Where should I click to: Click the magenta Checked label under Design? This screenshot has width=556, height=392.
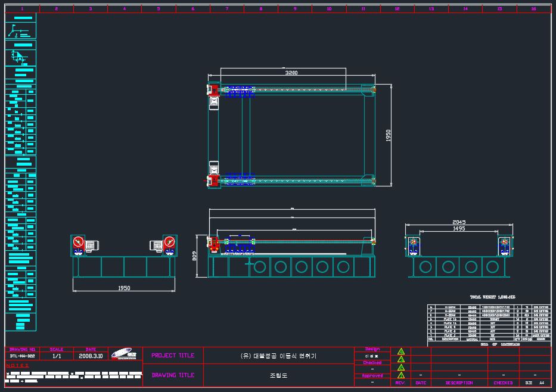(x=372, y=363)
